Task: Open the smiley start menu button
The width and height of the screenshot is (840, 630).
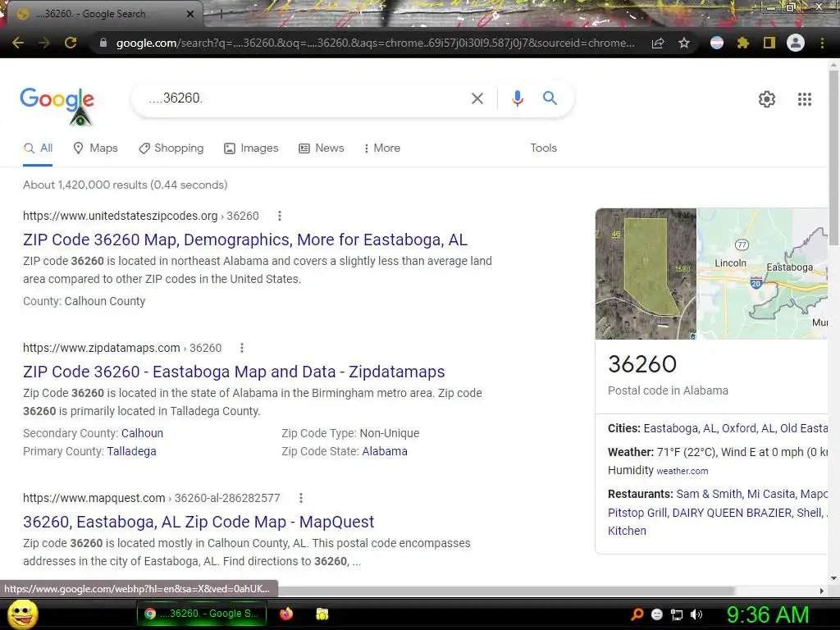Action: point(22,614)
